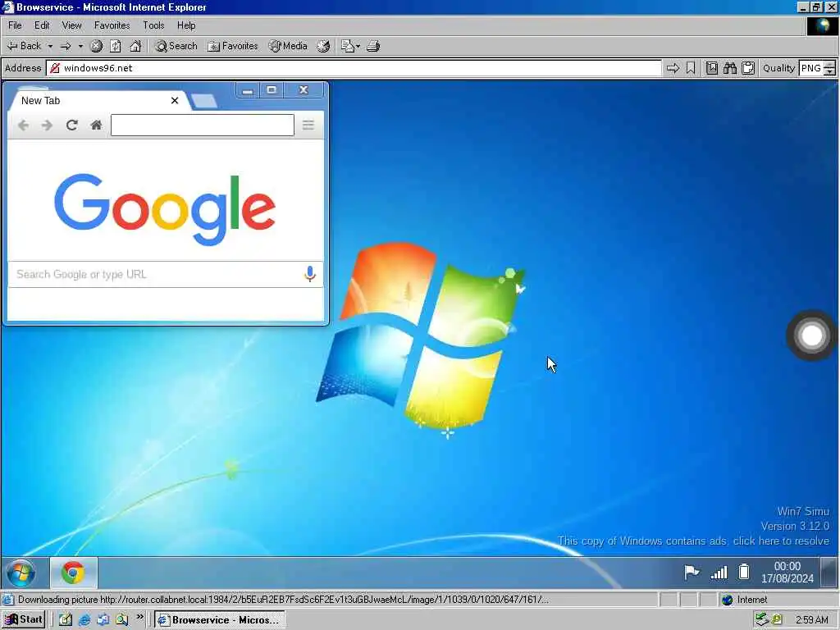
Task: Click the binoculars find icon
Action: click(x=730, y=68)
